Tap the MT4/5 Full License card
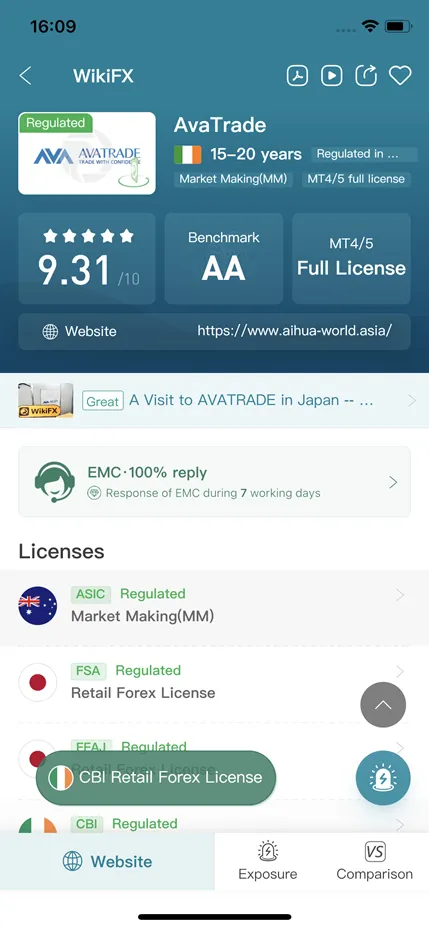 coord(351,259)
